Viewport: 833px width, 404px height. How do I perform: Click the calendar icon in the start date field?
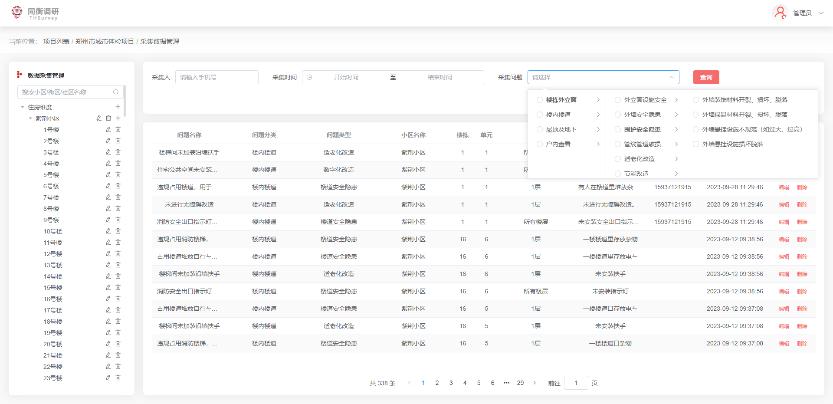(x=309, y=77)
